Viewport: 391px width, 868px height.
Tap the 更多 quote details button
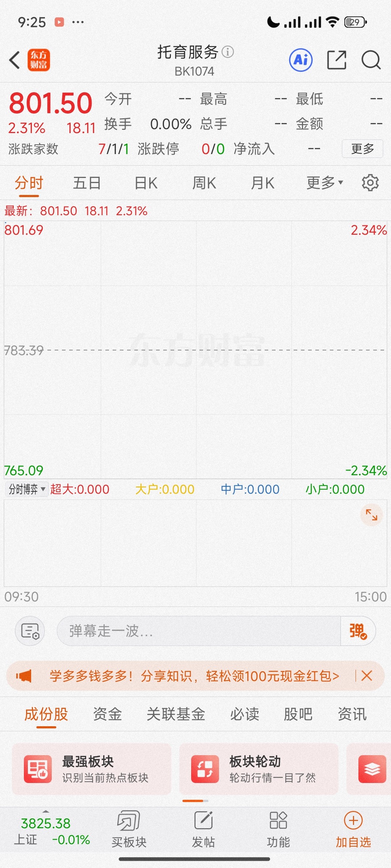coord(362,149)
